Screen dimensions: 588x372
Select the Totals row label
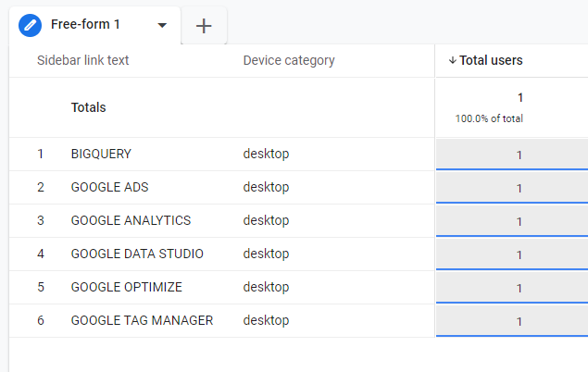pos(89,107)
